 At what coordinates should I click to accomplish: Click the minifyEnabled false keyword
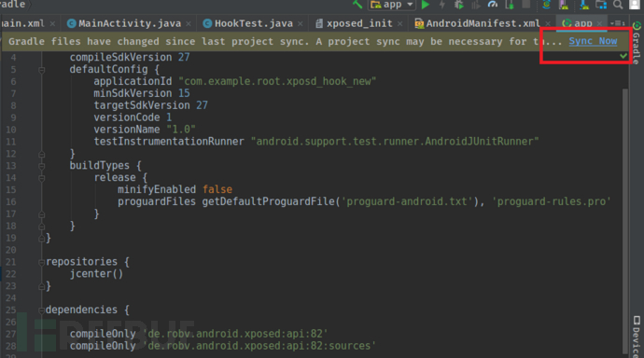click(217, 189)
